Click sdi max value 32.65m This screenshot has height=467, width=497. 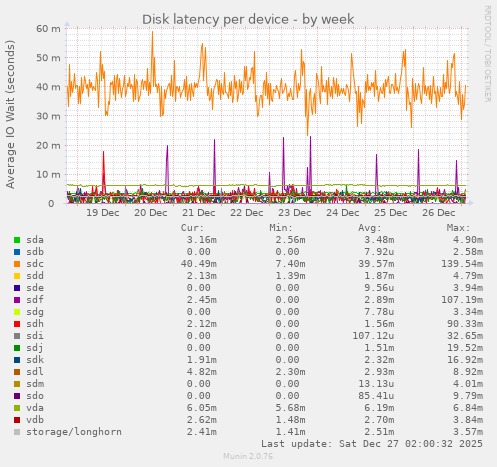[x=465, y=336]
